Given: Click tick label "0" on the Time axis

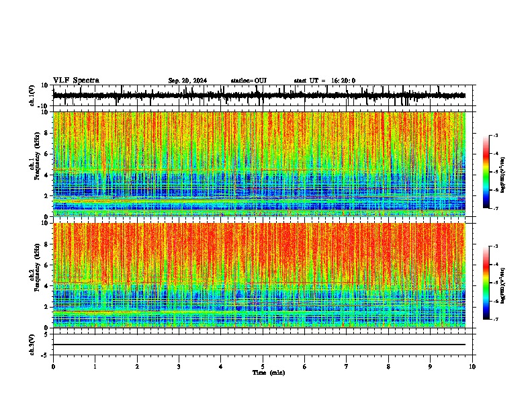Looking at the screenshot, I should (53, 367).
